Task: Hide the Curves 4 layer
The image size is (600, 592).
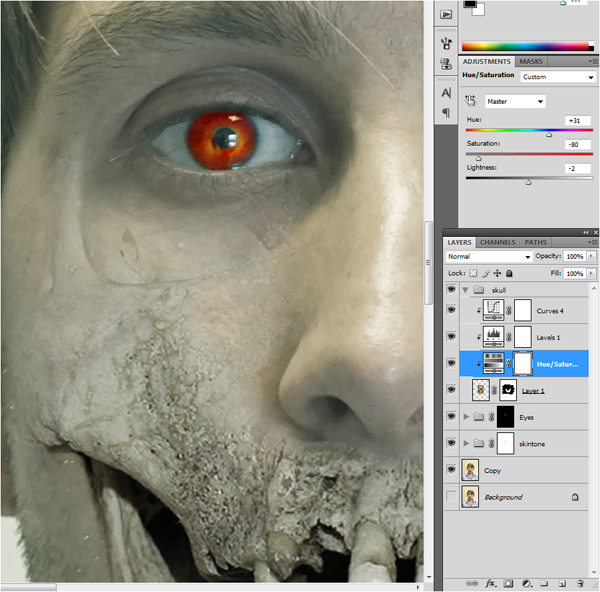Action: click(451, 310)
